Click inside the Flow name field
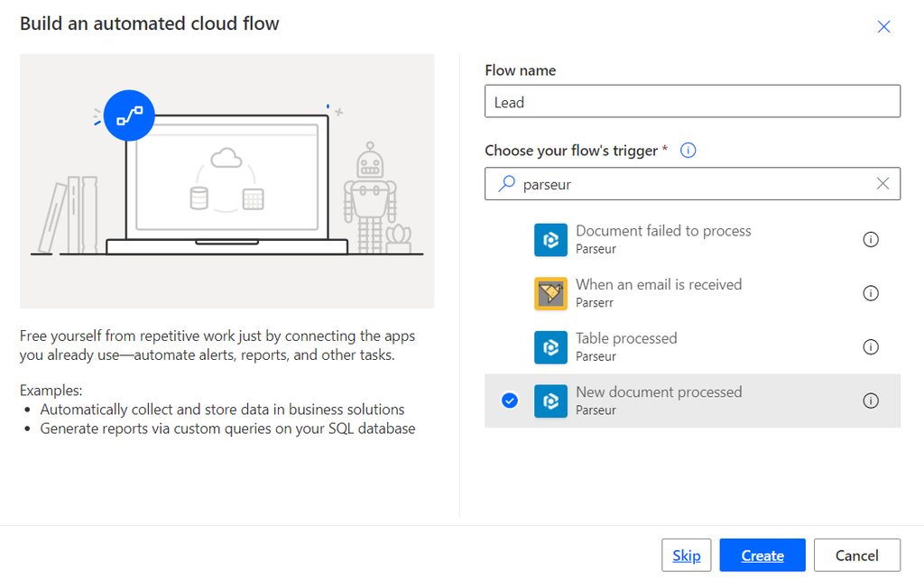The height and width of the screenshot is (580, 924). click(x=692, y=101)
